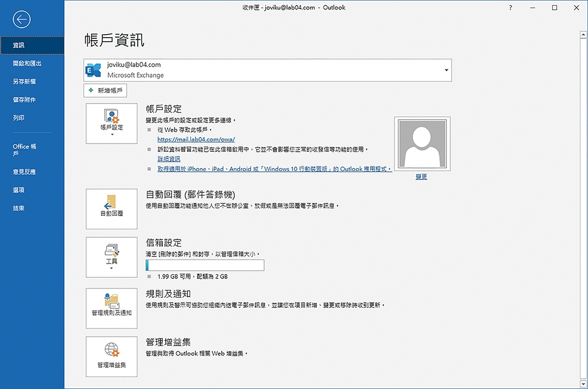
Task: Open the 管理規則及通知 button
Action: tap(112, 308)
